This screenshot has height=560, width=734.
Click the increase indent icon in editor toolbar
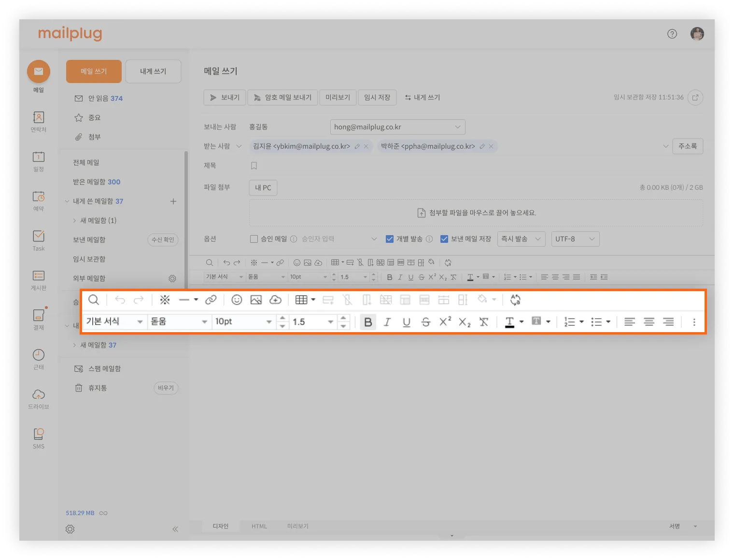pyautogui.click(x=593, y=277)
